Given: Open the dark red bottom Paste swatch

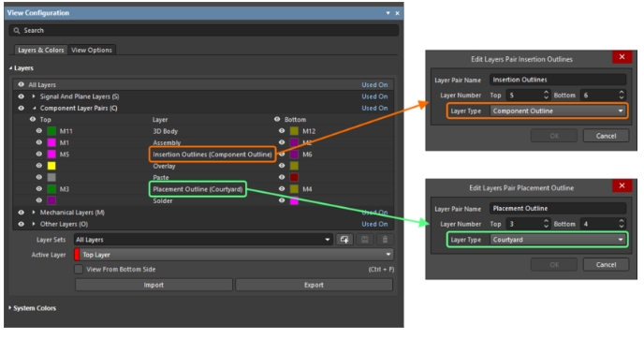Looking at the screenshot, I should (294, 177).
